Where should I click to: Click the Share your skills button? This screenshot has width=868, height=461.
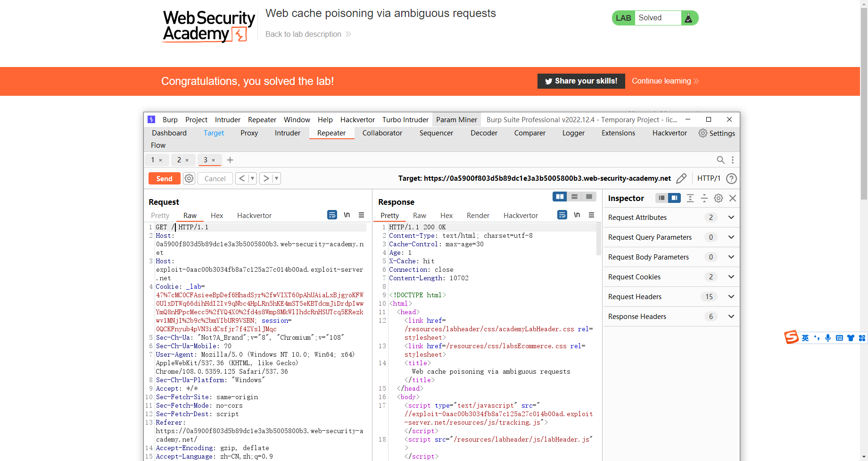click(x=581, y=81)
